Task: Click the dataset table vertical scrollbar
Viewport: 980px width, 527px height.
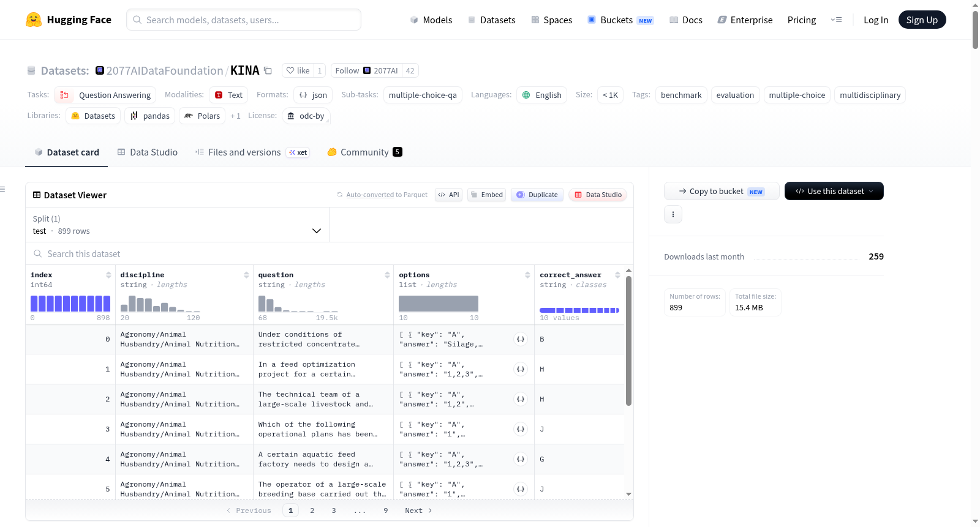Action: (x=628, y=340)
